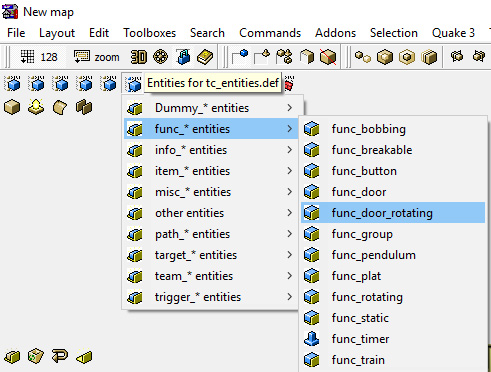Open the yellow help book icon
Screen dimensions: 491x372
[x=205, y=57]
